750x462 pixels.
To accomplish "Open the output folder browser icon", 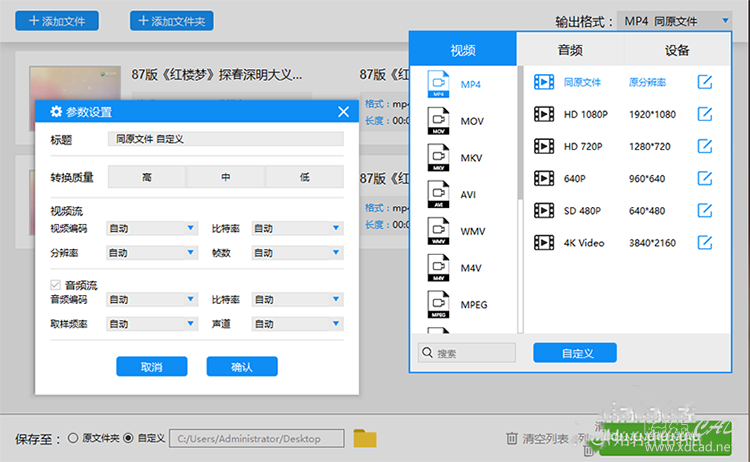I will click(365, 438).
